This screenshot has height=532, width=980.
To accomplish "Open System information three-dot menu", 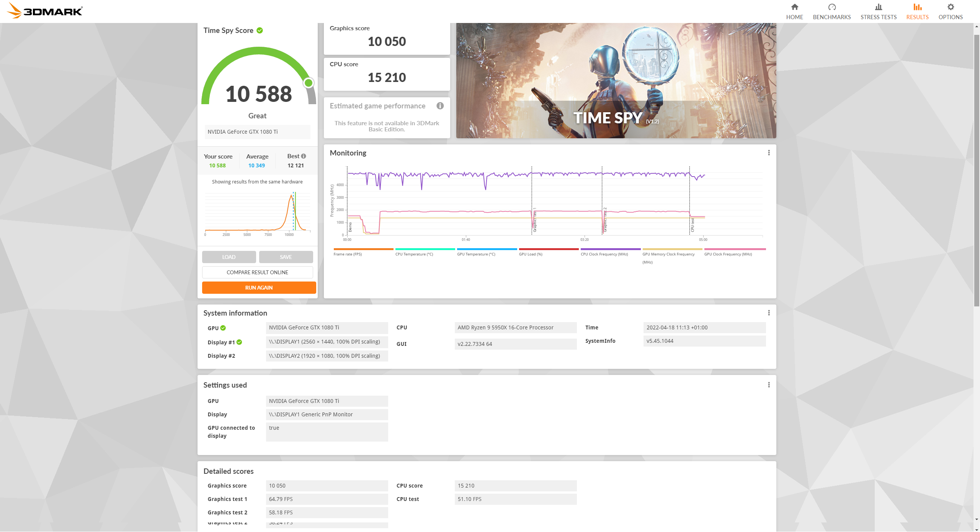I will (769, 313).
